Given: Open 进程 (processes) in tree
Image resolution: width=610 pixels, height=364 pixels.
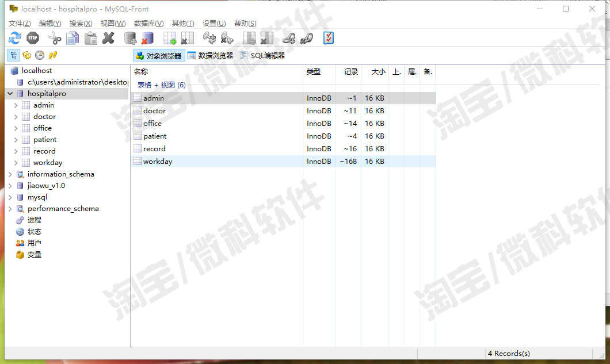Looking at the screenshot, I should (34, 220).
